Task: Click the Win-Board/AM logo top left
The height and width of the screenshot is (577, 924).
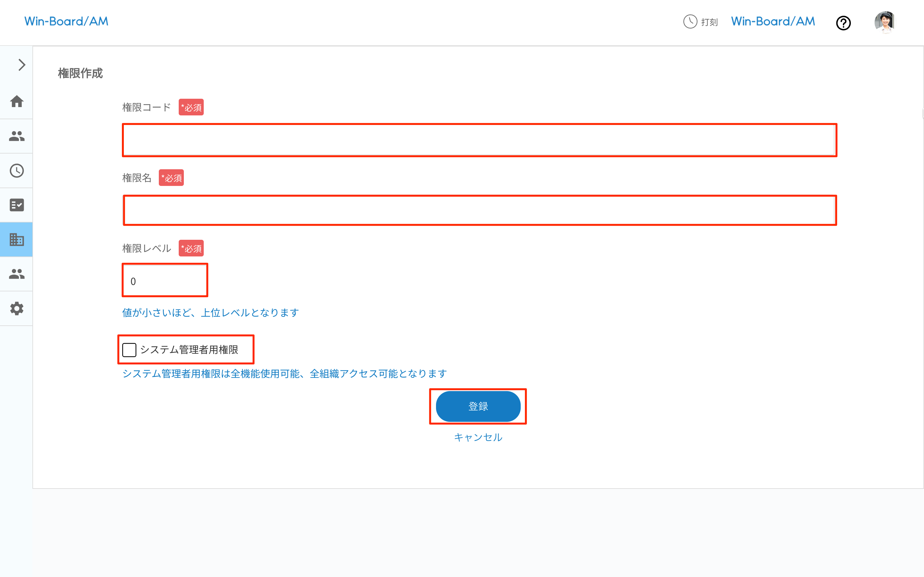Action: [66, 21]
